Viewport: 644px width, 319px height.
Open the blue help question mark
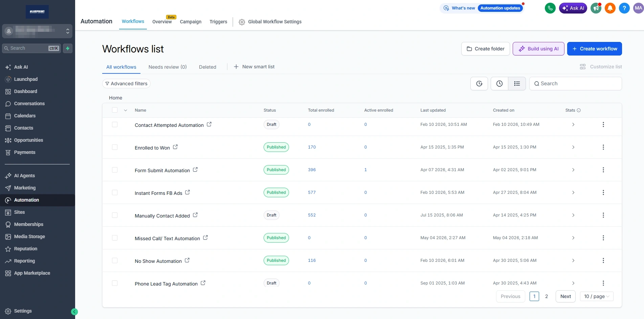624,8
